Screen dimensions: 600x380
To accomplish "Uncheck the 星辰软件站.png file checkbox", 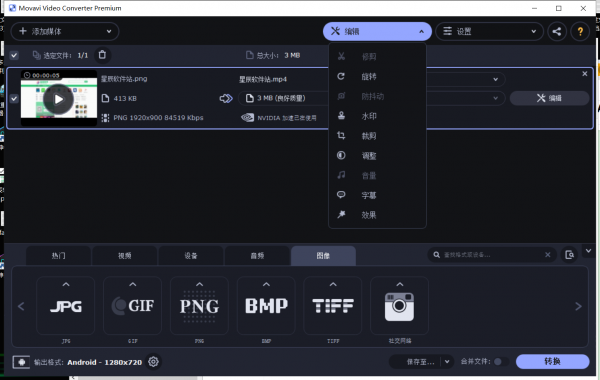I will (14, 99).
